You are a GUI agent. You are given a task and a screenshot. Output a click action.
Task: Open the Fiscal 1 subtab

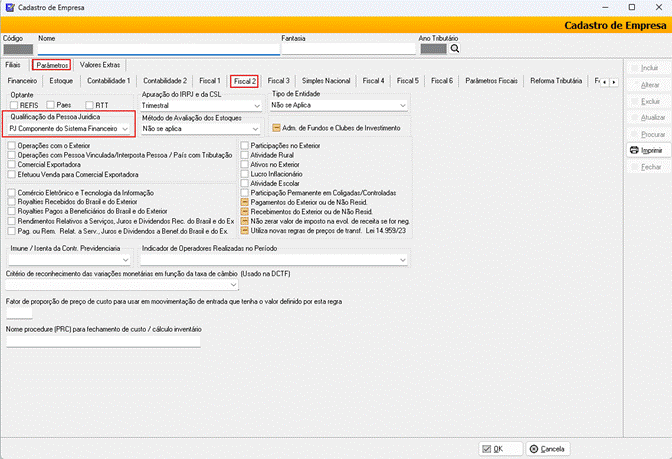coord(210,81)
